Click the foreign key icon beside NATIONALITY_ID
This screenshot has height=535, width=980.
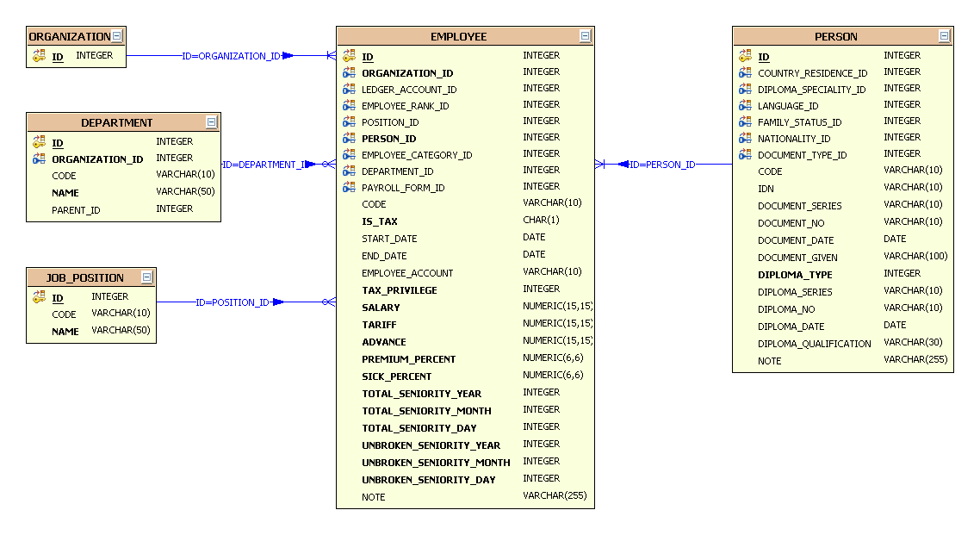click(745, 138)
